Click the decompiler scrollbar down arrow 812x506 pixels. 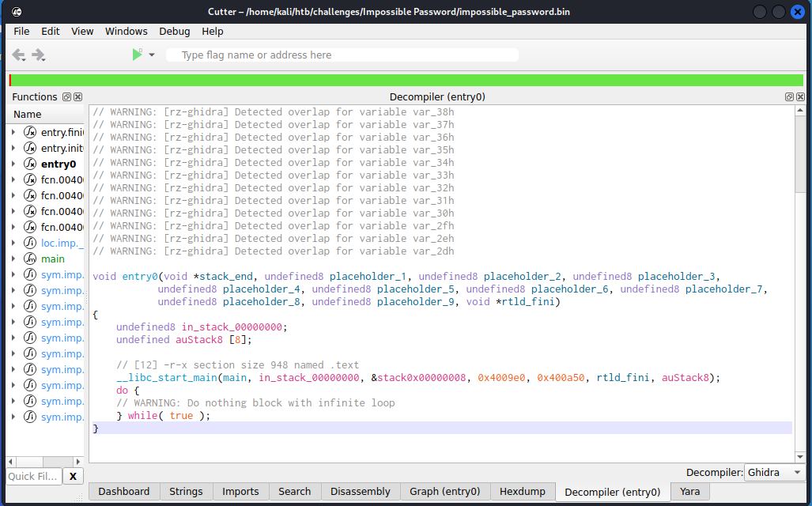(800, 457)
